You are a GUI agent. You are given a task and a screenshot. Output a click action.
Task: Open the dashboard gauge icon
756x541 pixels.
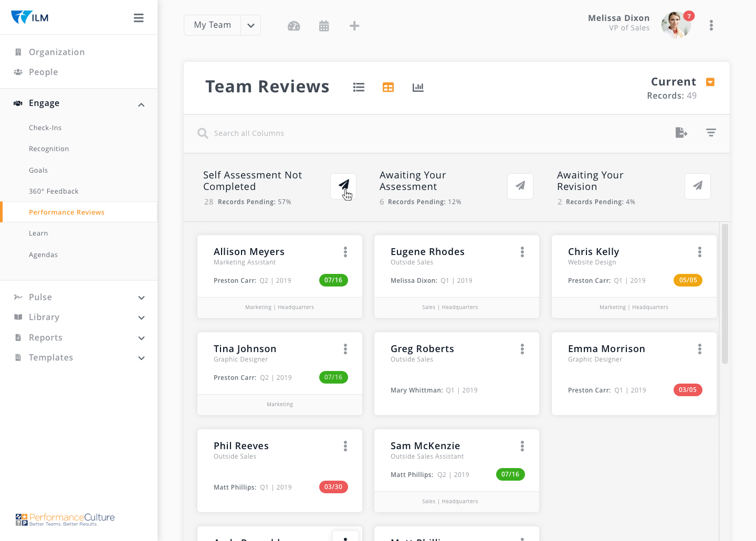point(294,26)
